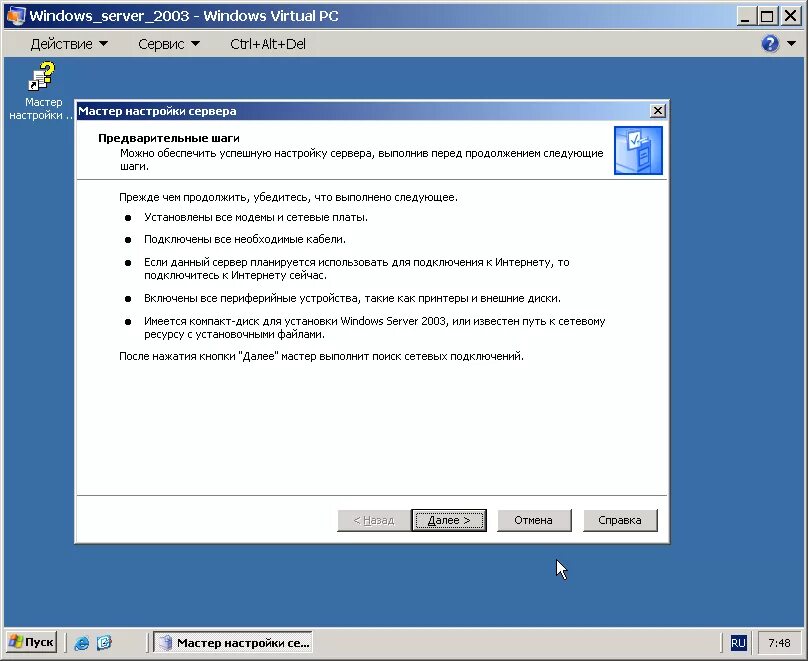808x661 pixels.
Task: Click the Мастер настройки сервера title bar
Action: tap(363, 111)
